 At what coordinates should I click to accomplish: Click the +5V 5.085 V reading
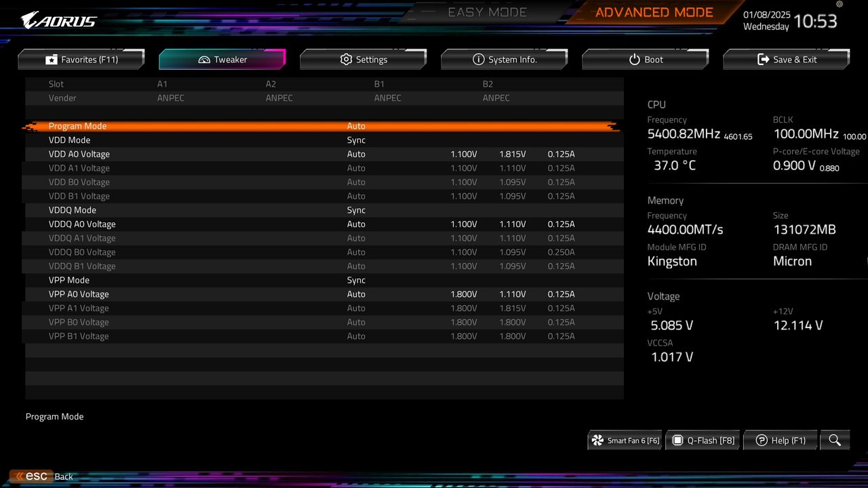[671, 325]
